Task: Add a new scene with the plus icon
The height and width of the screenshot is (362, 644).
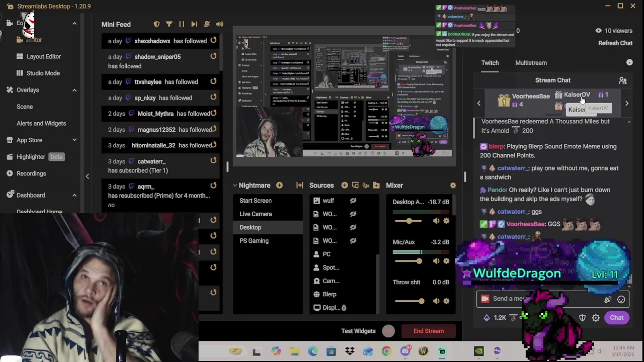Action: click(x=279, y=185)
